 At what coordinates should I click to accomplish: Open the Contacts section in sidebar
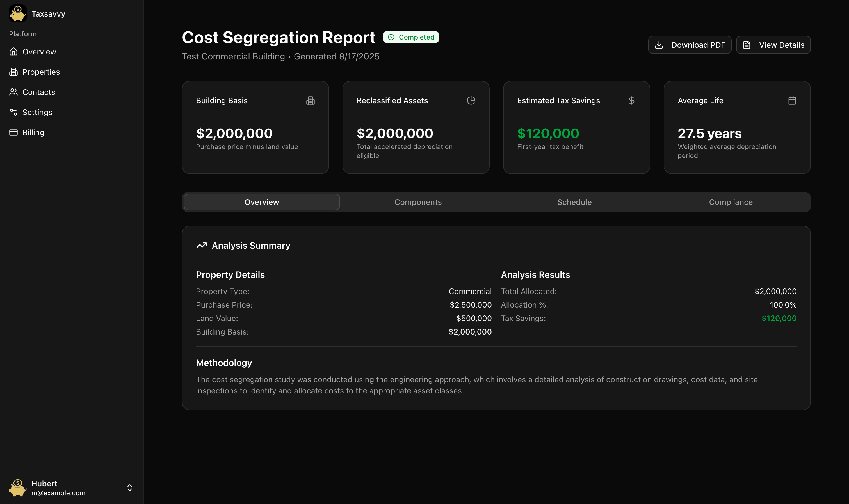tap(38, 92)
